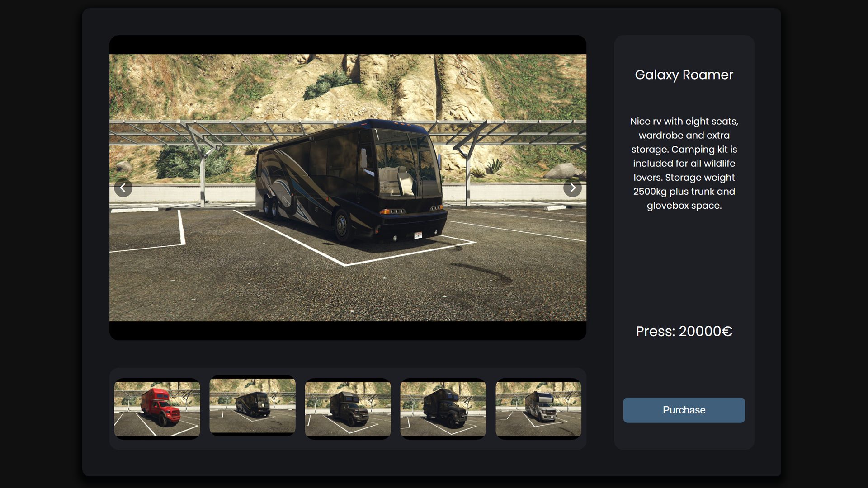Image resolution: width=868 pixels, height=488 pixels.
Task: Advance the gallery with the right arrow icon
Action: tap(572, 188)
